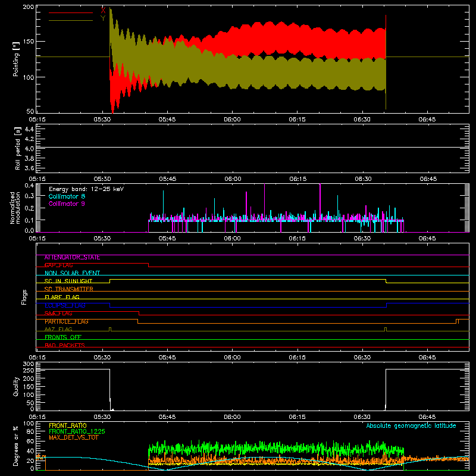Select the ECLIPSE_FLAG label
Screen dimensions: 476x476
[65, 305]
